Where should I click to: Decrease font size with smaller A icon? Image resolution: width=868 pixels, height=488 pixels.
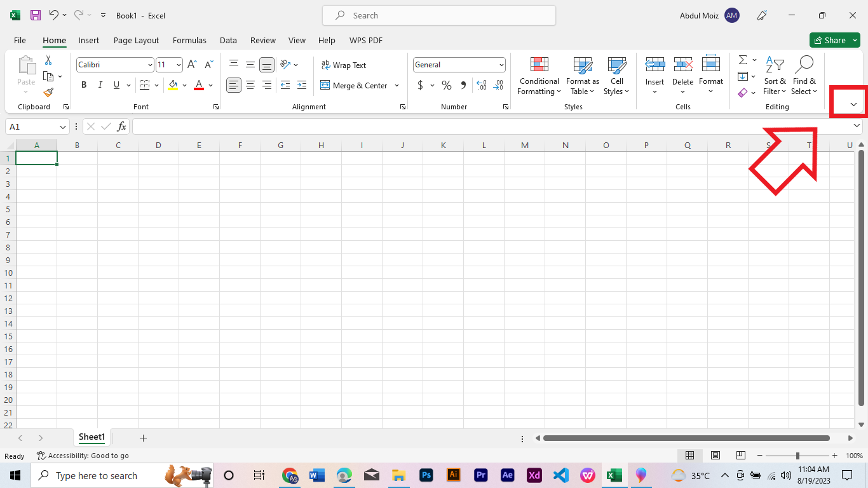point(208,65)
